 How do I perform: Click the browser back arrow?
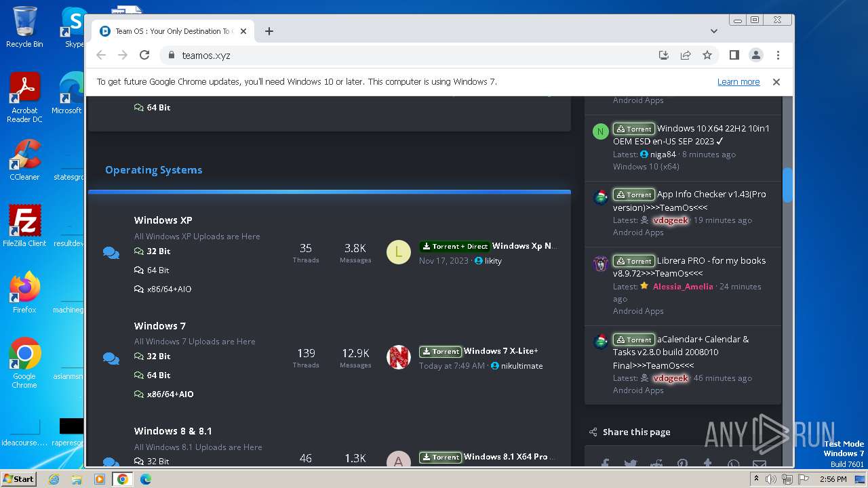(101, 55)
